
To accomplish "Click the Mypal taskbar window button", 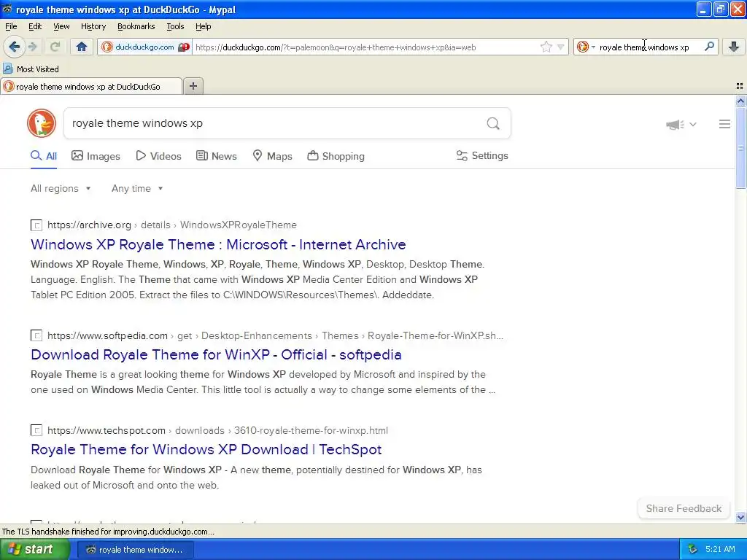I will tap(135, 550).
